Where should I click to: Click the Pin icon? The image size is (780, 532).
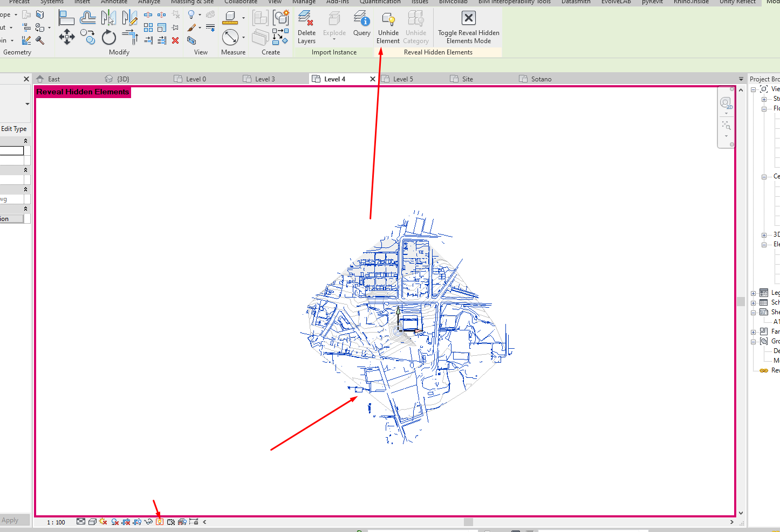pos(175,27)
